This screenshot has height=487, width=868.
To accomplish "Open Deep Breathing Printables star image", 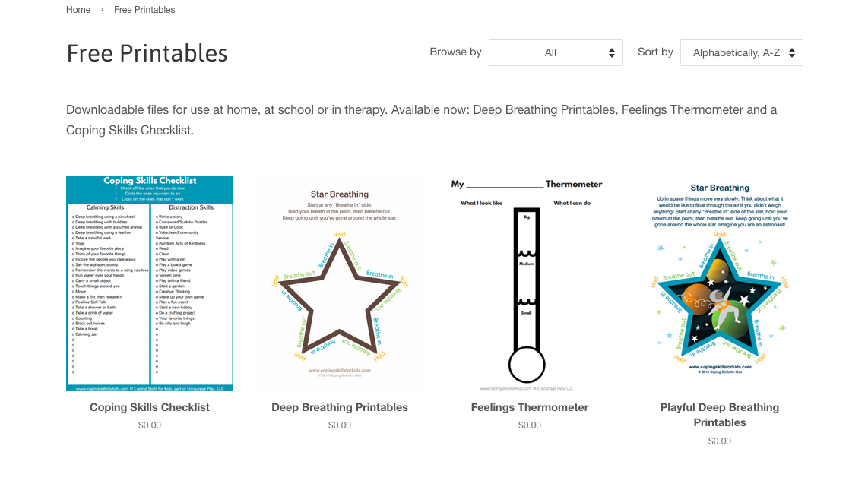I will [339, 283].
